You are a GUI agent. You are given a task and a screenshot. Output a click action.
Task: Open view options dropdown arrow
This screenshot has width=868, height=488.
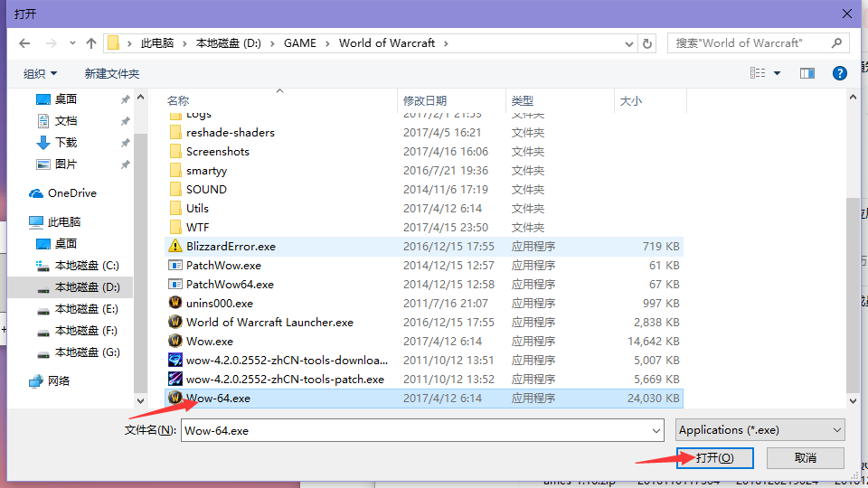(x=777, y=73)
